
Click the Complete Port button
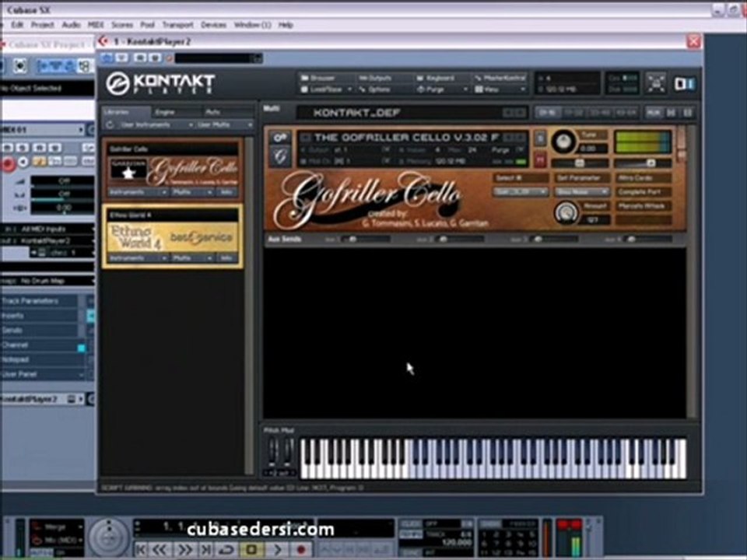click(644, 192)
